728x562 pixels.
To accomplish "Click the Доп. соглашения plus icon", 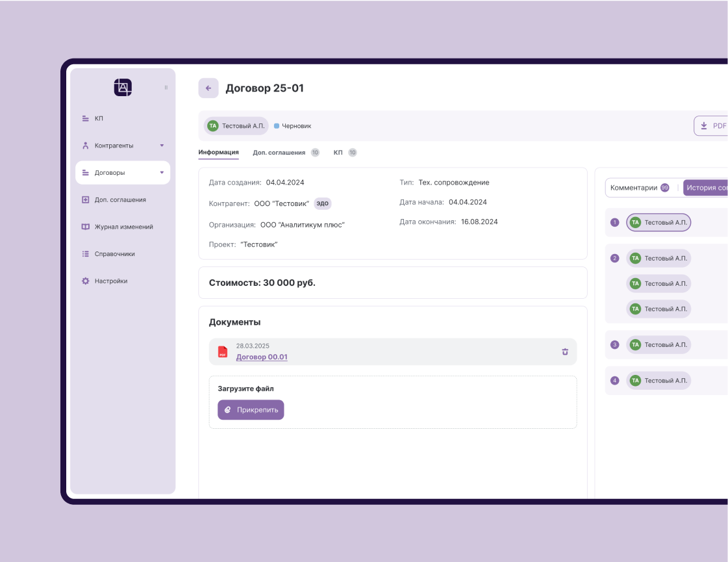I will point(86,199).
